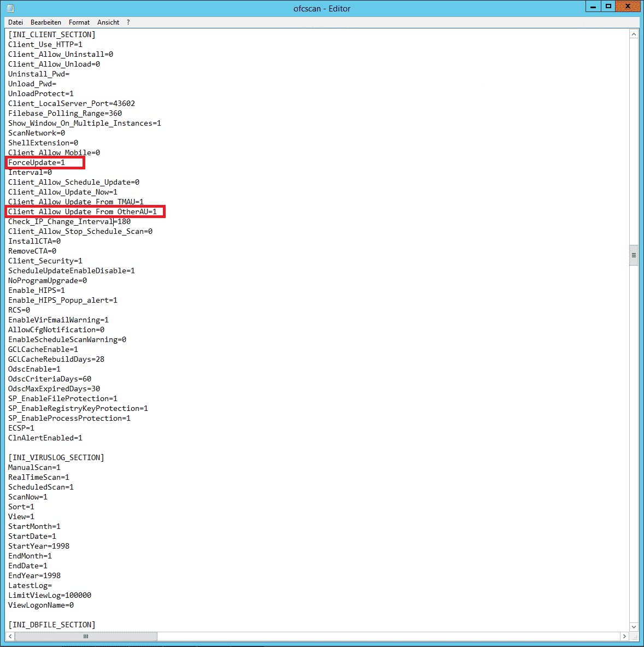Click the ViewLogonName=0 line
Viewport: 644px width, 647px height.
pyautogui.click(x=41, y=605)
